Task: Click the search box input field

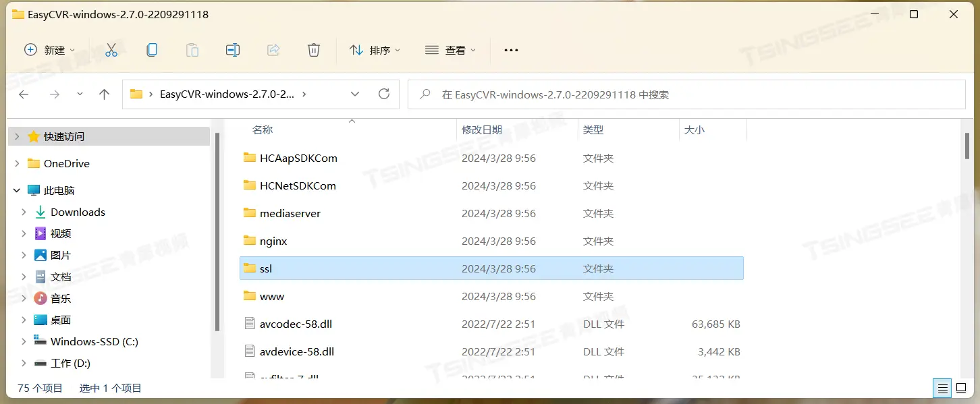Action: [x=686, y=94]
